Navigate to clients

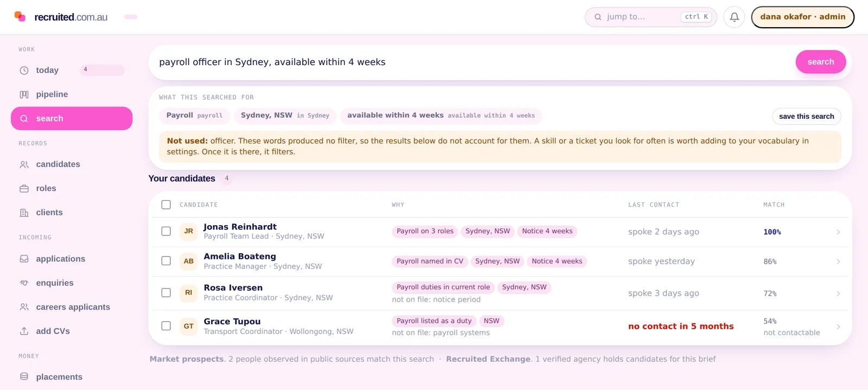pos(72,213)
